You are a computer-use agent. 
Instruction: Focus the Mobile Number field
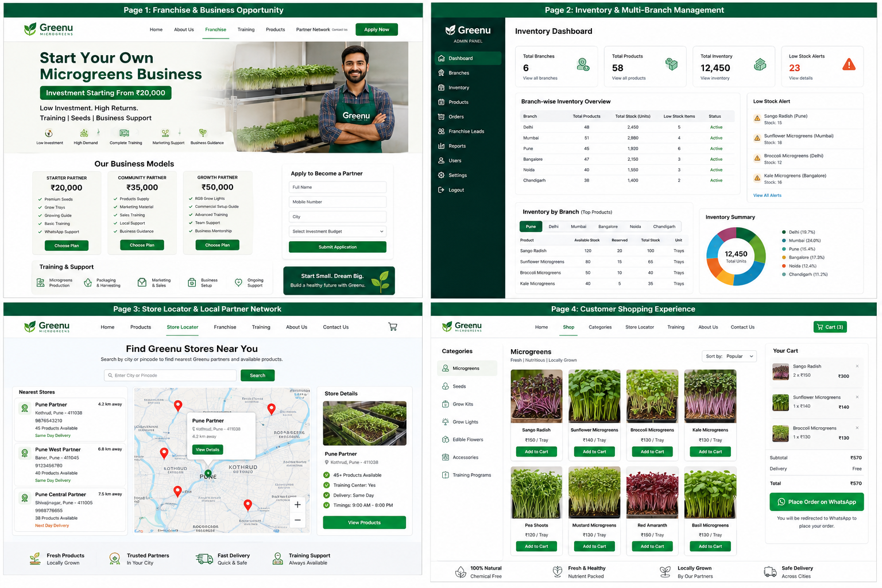pos(338,202)
